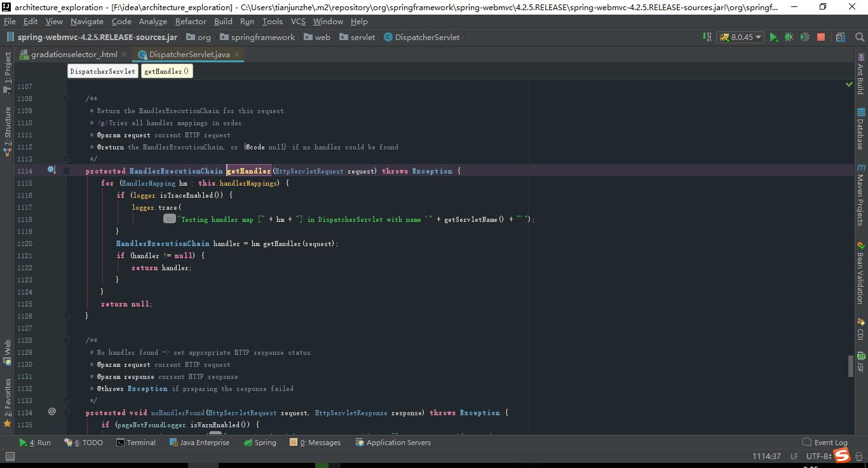The width and height of the screenshot is (868, 468).
Task: Open the Tomcat 8.0.45 configuration dropdown
Action: click(x=740, y=37)
